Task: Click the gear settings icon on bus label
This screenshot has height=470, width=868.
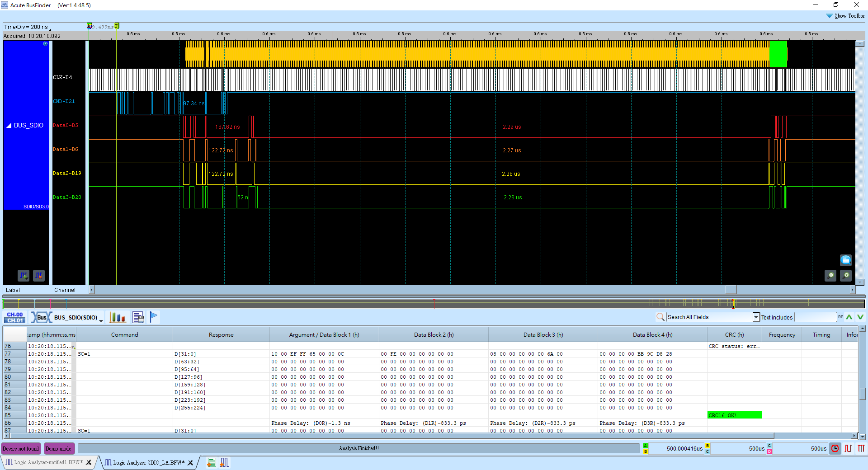Action: tap(45, 44)
